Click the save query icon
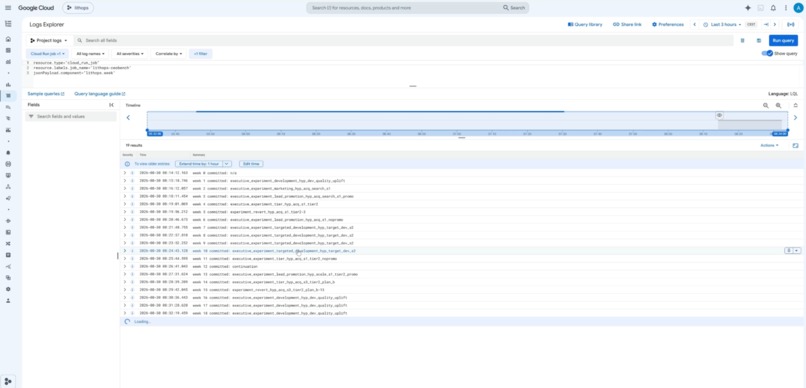 point(759,41)
